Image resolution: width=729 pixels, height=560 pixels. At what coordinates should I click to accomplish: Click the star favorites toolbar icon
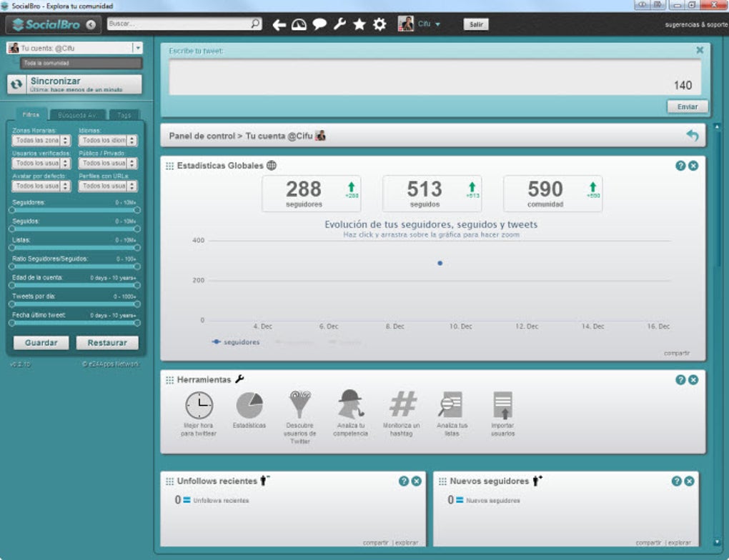tap(359, 24)
